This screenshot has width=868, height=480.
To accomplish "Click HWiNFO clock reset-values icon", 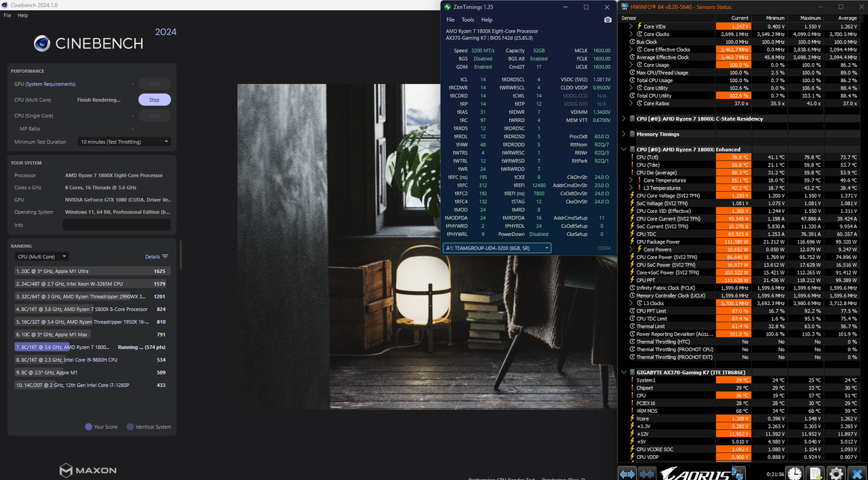I will click(795, 474).
